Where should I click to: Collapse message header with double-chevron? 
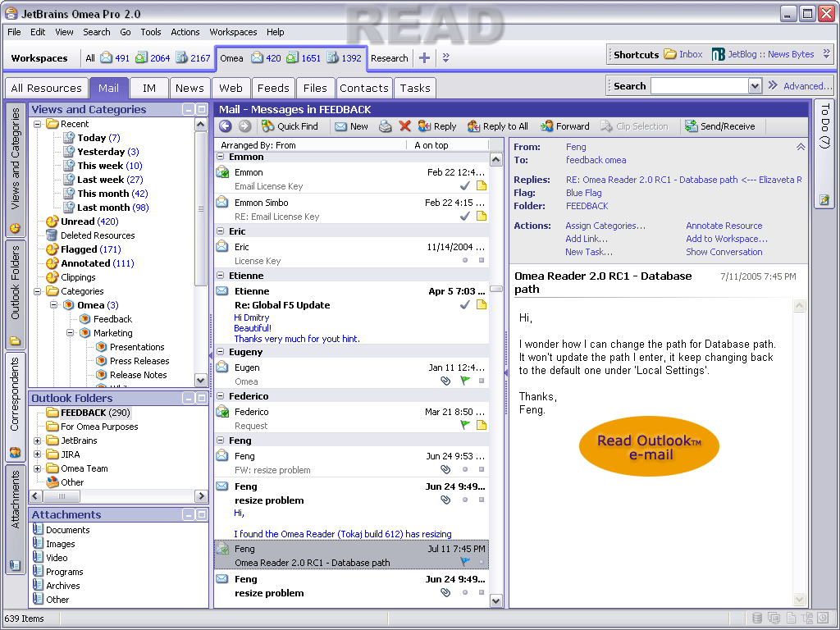tap(801, 147)
